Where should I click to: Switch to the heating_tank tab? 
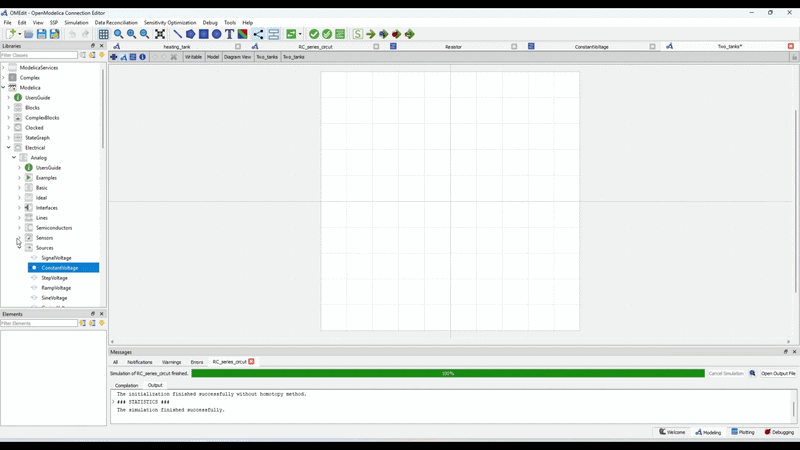pos(177,46)
